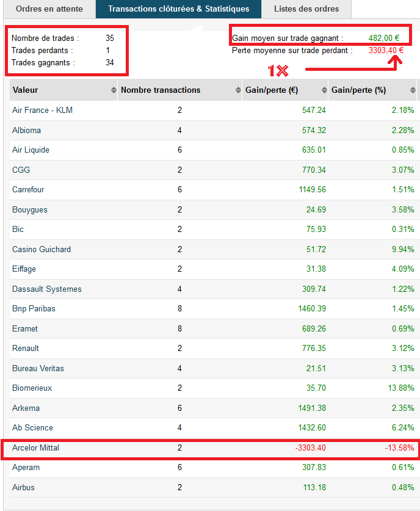Select the 547.24 Air France gain cell

pyautogui.click(x=314, y=110)
